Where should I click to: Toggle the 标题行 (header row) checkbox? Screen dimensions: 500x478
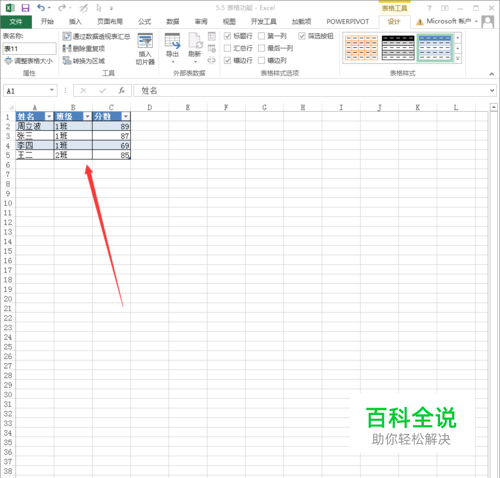click(228, 36)
